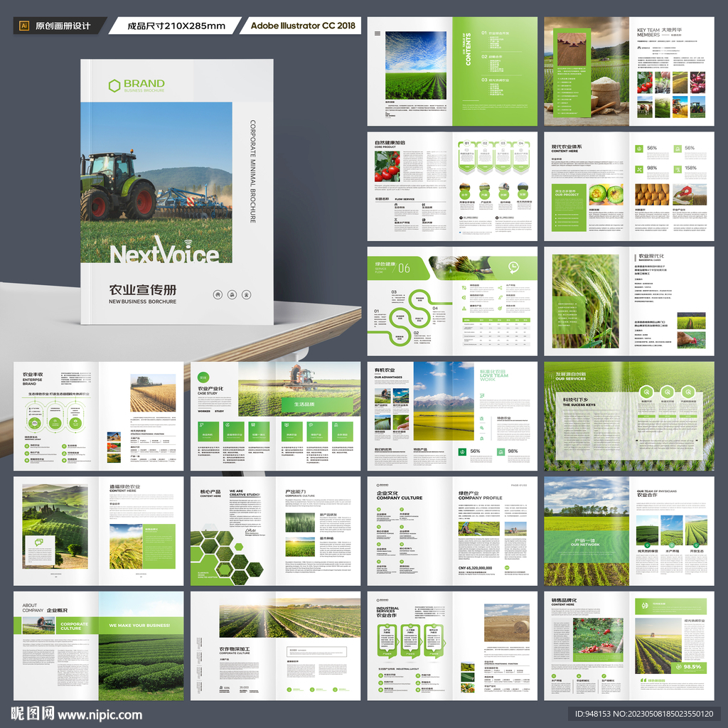The image size is (728, 728).
Task: Click the 农业现代化 heading beside wheat photo
Action: point(651,256)
